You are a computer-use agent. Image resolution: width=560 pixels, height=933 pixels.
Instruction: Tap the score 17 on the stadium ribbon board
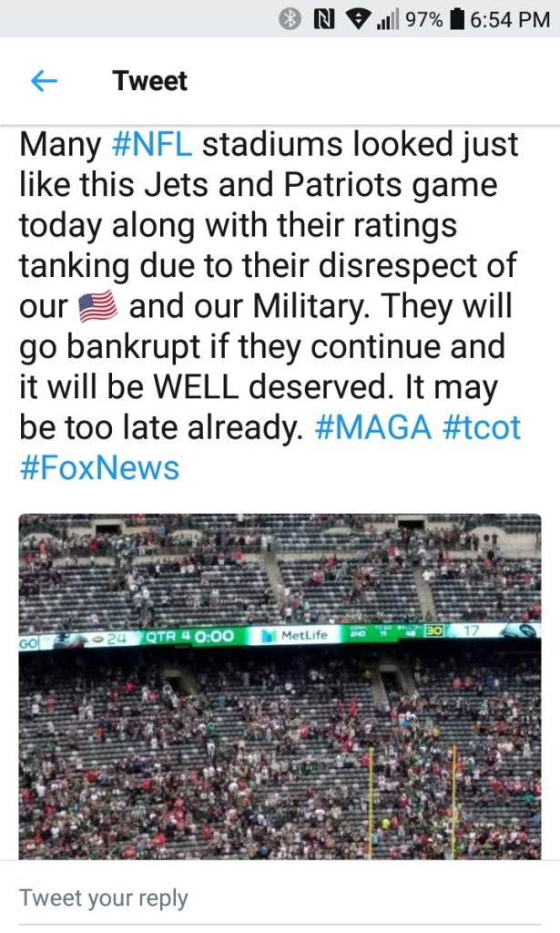[470, 631]
